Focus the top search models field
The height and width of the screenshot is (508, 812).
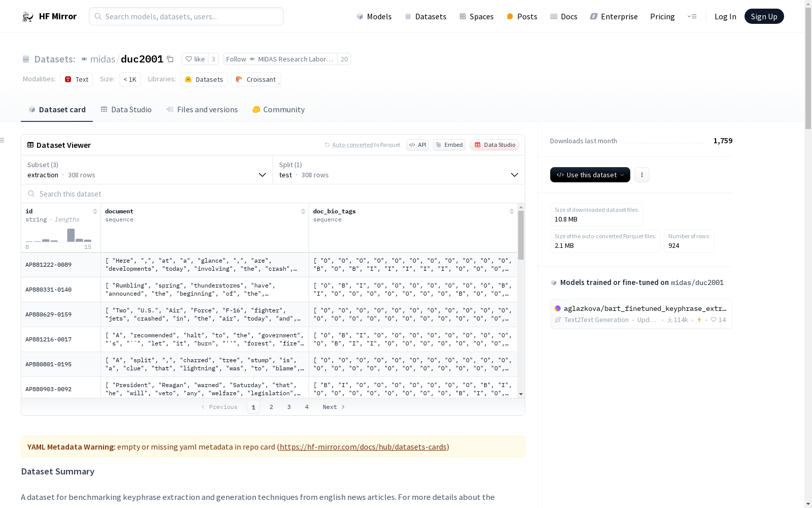[x=186, y=17]
